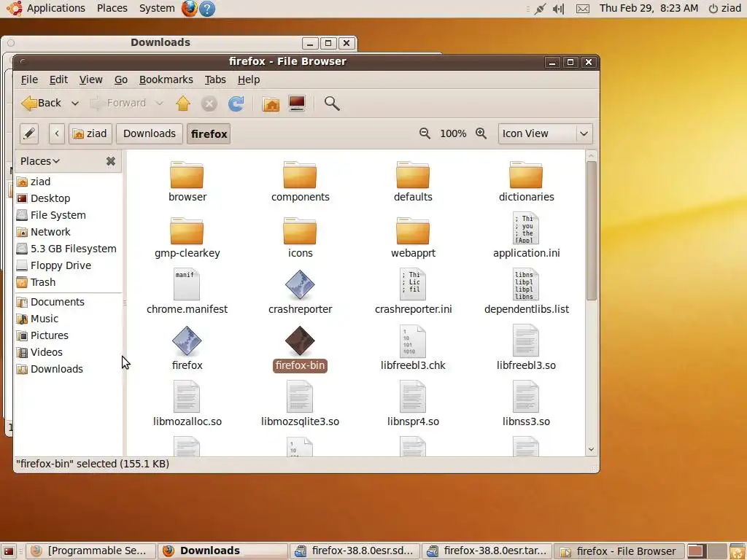Click the ziad path bar button

coord(90,134)
